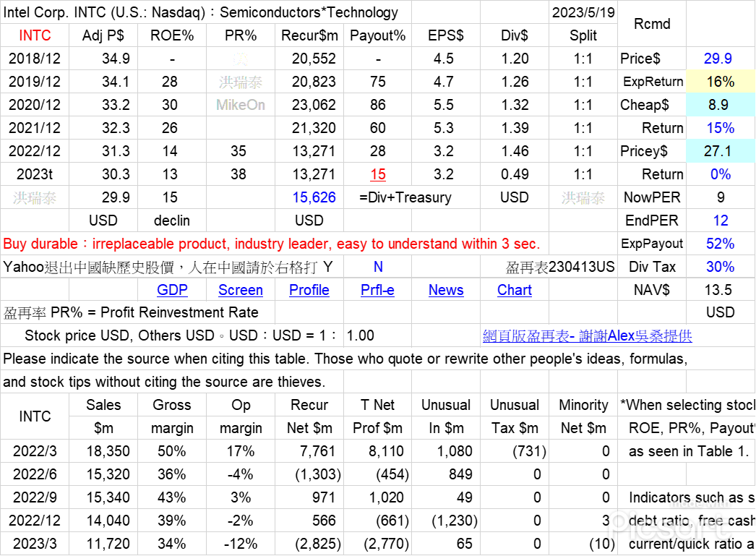Open the GDP link
The width and height of the screenshot is (756, 556).
click(x=172, y=290)
